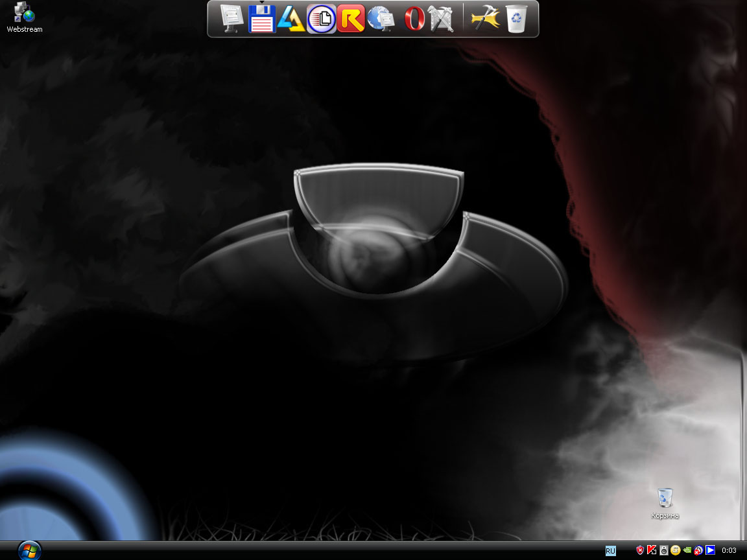This screenshot has height=560, width=747.
Task: Launch the blue floppy disk dock app
Action: point(262,19)
